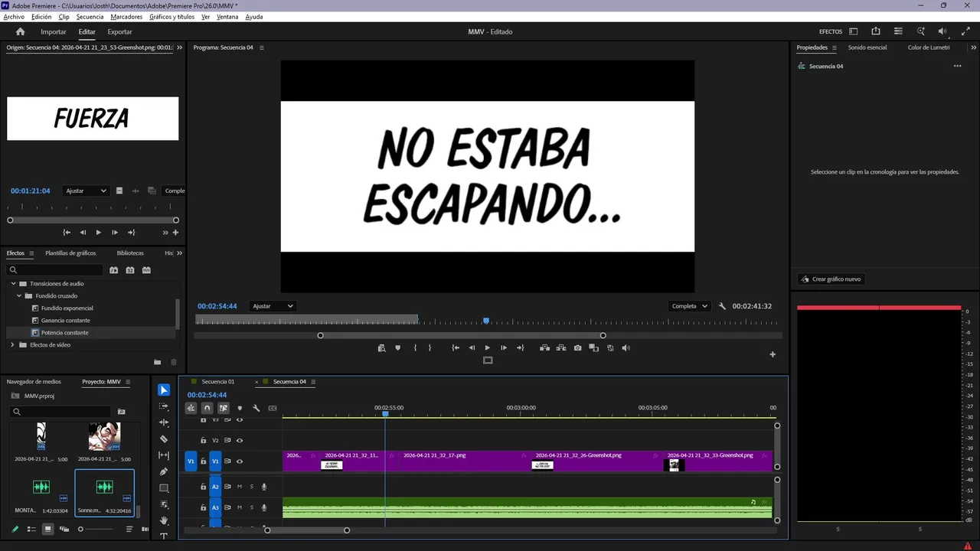Switch to Exportar workspace tab

click(x=119, y=32)
